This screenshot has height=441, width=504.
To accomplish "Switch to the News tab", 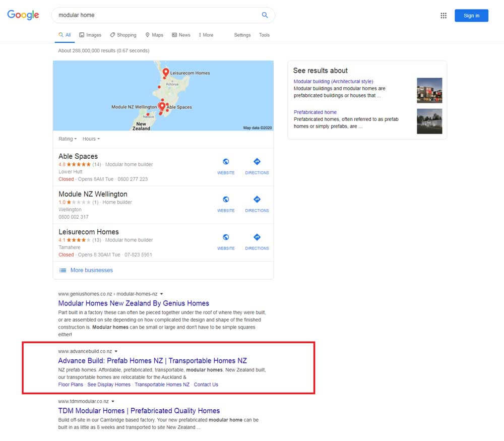I will click(x=181, y=35).
